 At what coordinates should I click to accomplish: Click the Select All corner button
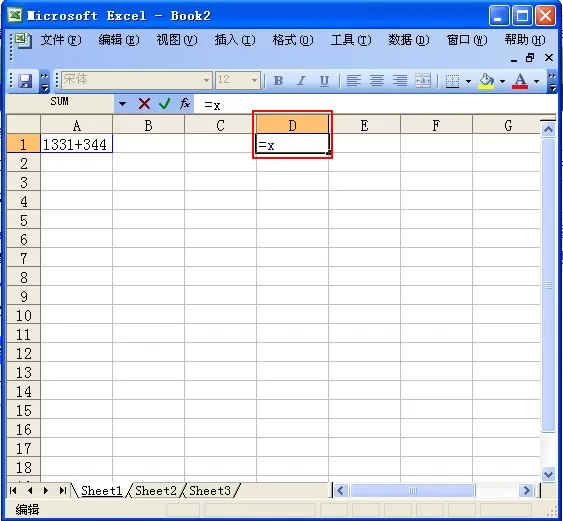pos(24,125)
